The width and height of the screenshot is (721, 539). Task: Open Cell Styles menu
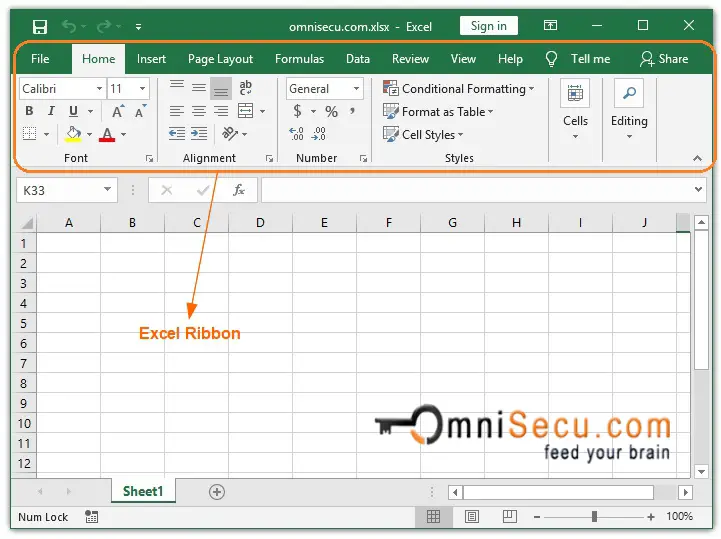(423, 134)
